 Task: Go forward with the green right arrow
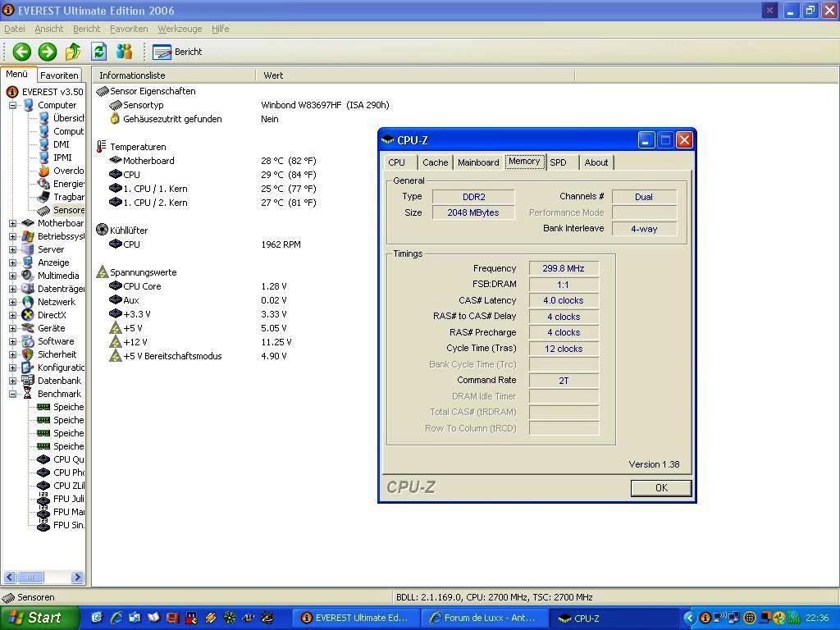(47, 52)
